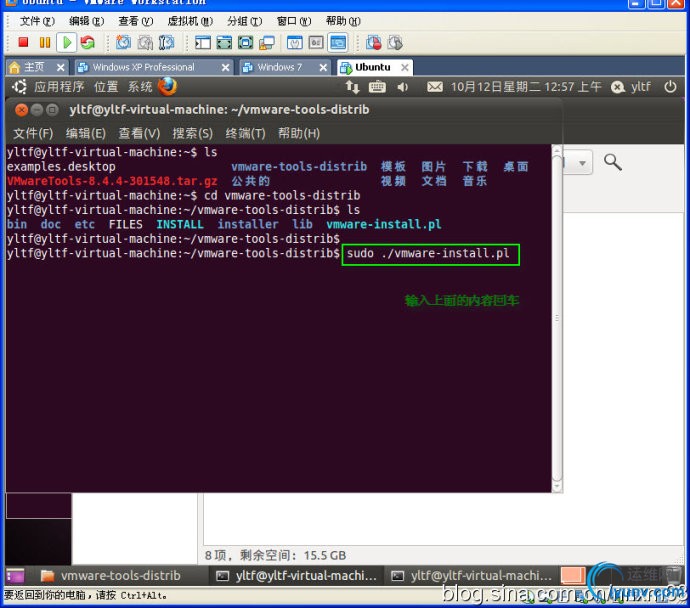Click the INSTALL file name in terminal
Image resolution: width=690 pixels, height=608 pixels.
(180, 224)
